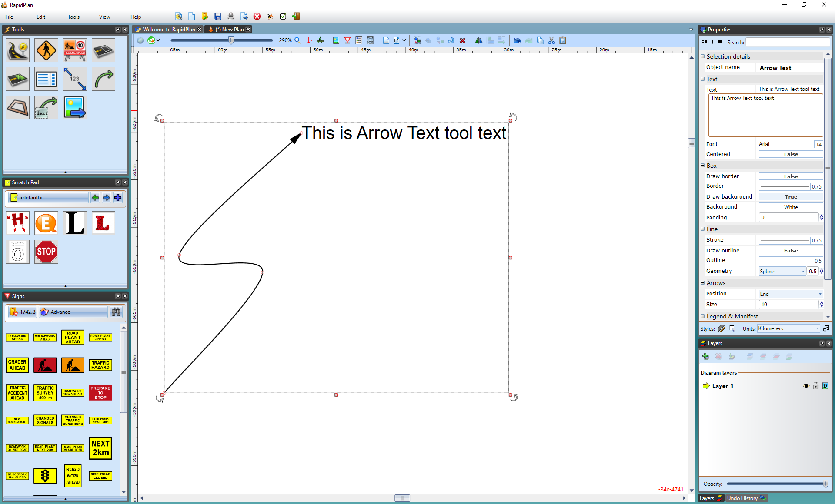Toggle Draw background True setting
Screen dimensions: 835x504
click(x=790, y=196)
